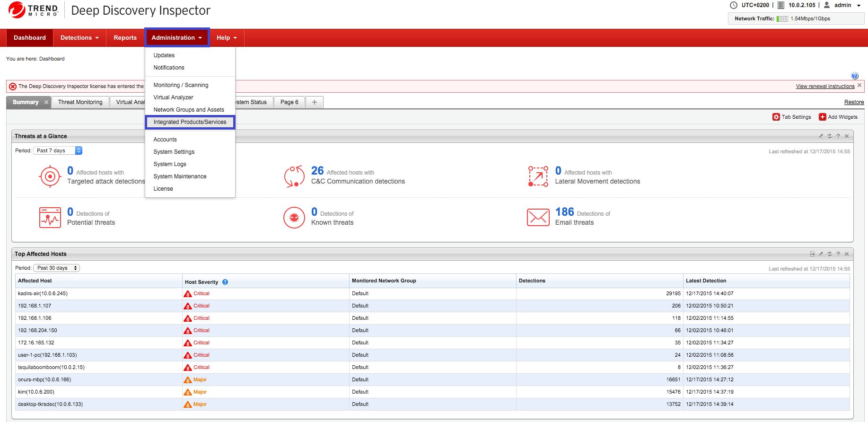
Task: Open help for Threats at a Glance widget
Action: 838,136
